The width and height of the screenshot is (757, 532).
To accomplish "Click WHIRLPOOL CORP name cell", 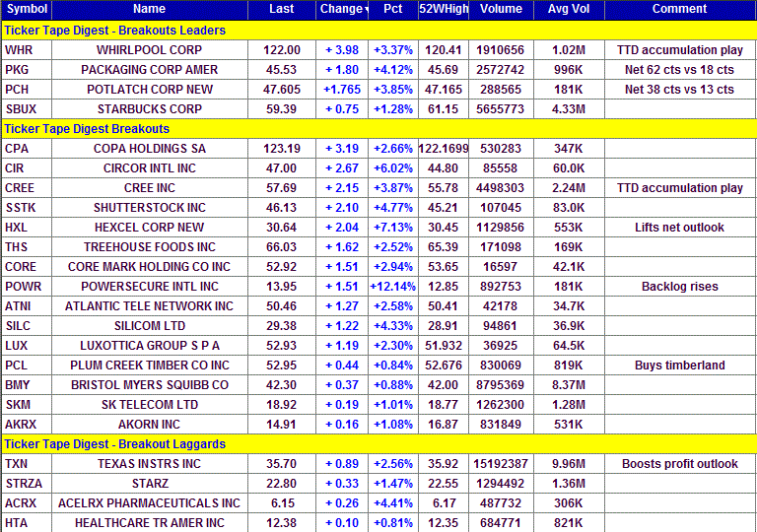I will click(150, 50).
